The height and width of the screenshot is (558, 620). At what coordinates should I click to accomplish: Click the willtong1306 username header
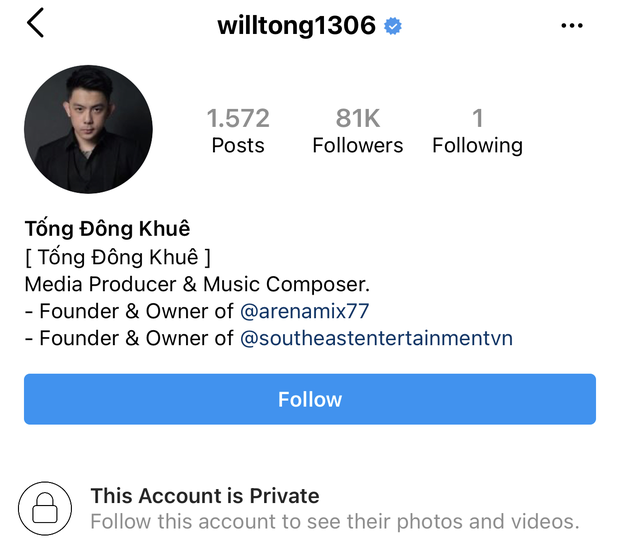click(x=295, y=26)
